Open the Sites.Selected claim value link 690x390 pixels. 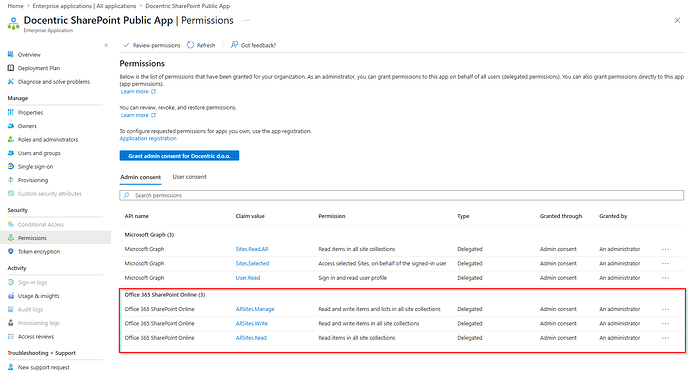click(252, 263)
